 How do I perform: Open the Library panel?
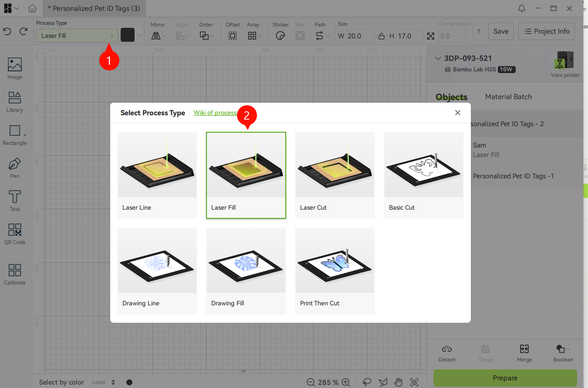15,101
